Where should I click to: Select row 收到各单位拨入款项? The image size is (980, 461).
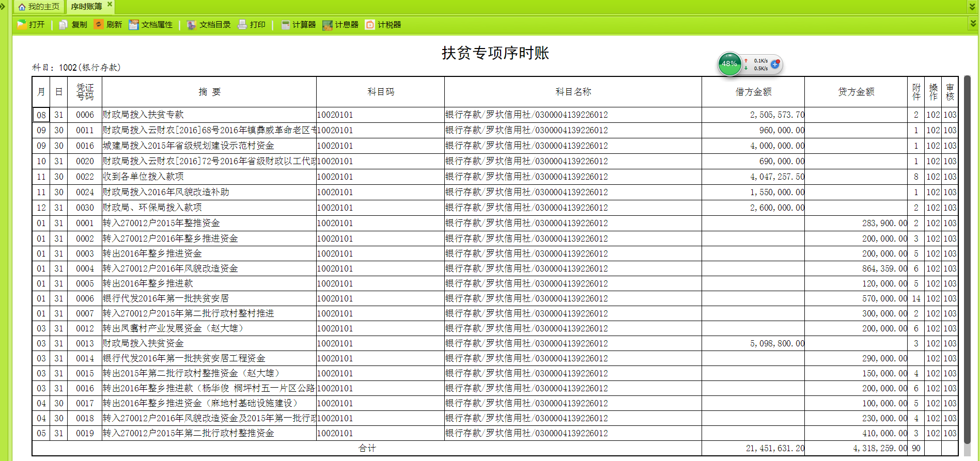[x=495, y=177]
